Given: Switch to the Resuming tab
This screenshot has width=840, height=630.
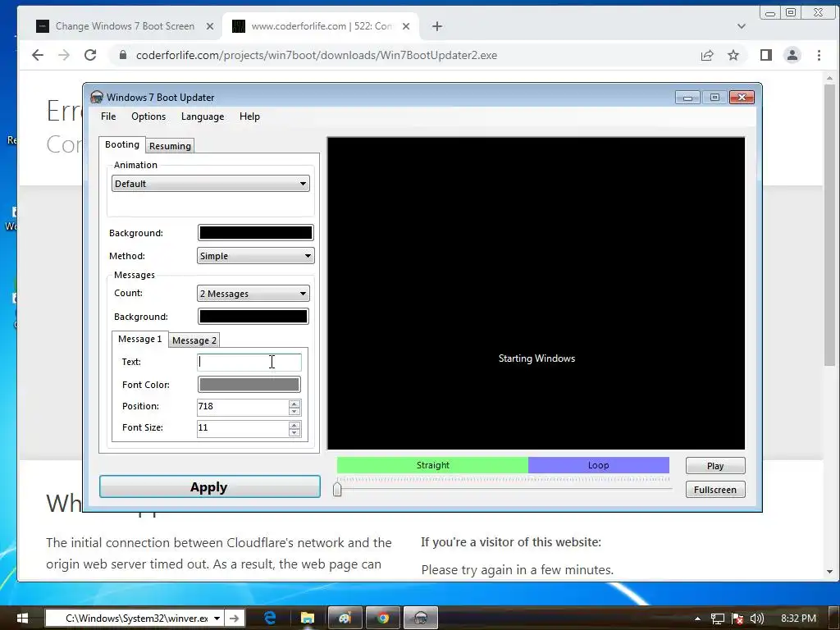Looking at the screenshot, I should [170, 146].
